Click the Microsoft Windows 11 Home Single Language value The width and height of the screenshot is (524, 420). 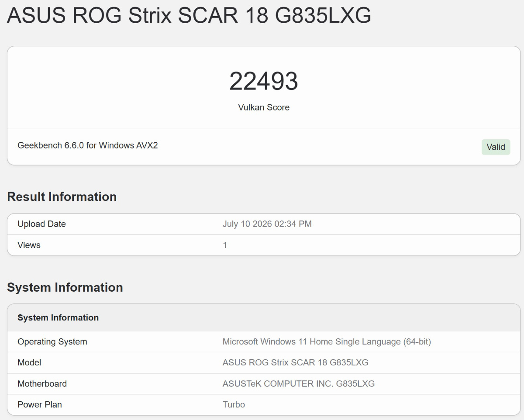(x=327, y=342)
